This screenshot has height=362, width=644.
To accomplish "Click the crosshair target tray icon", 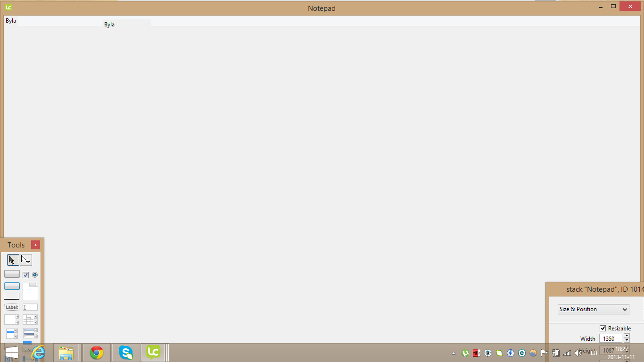I will click(488, 353).
